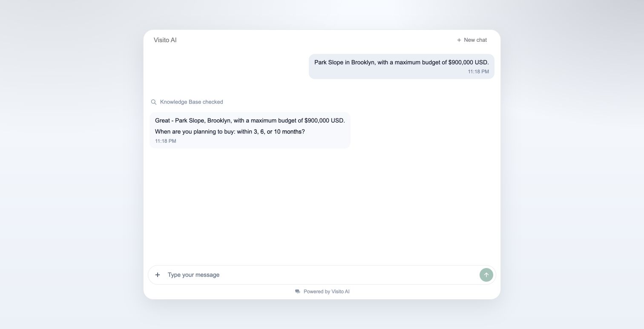The height and width of the screenshot is (329, 644).
Task: Focus the Type your message field
Action: [322, 275]
